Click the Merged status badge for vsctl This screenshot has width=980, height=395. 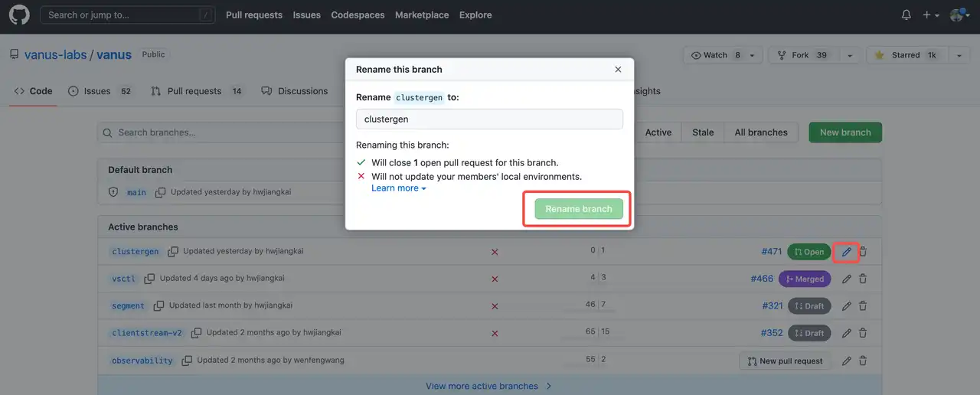pyautogui.click(x=804, y=279)
